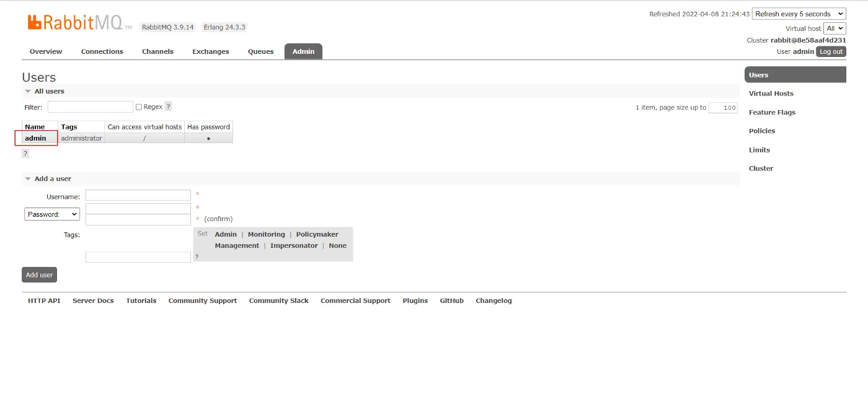Viewport: 868px width, 399px height.
Task: Open the Community Support link
Action: point(203,300)
